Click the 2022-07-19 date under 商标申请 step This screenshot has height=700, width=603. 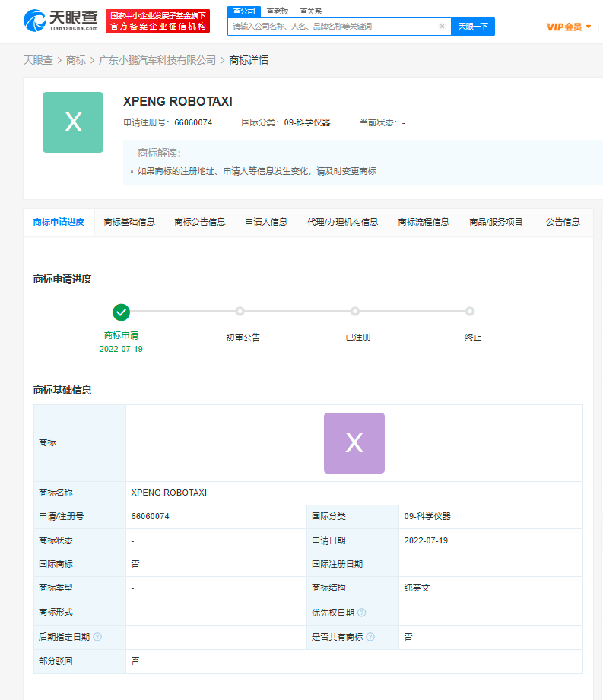121,349
